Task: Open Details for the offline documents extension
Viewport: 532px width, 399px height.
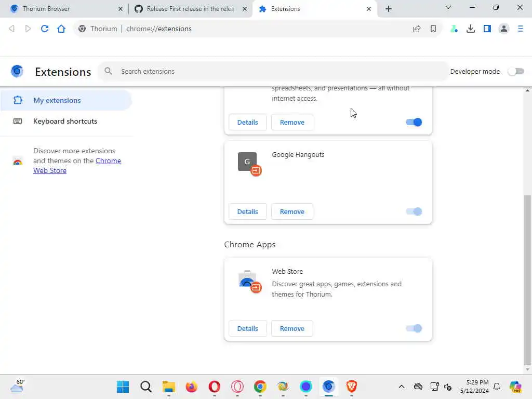Action: pos(248,122)
